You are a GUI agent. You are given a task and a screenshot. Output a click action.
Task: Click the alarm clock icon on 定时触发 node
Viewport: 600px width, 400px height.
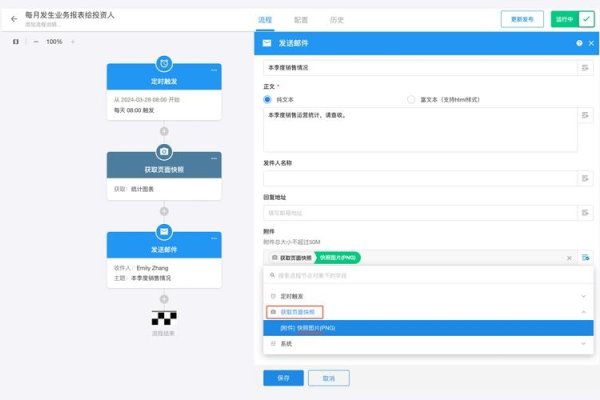pos(164,64)
